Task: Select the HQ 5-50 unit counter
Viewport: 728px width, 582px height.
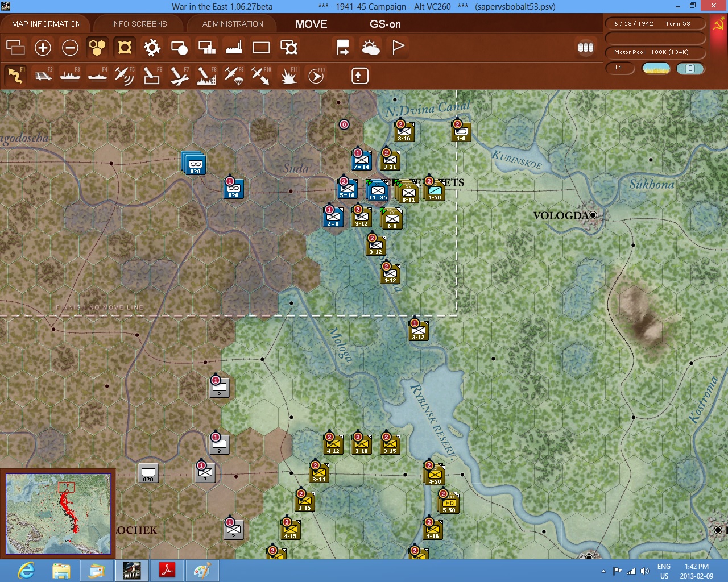Action: (449, 503)
